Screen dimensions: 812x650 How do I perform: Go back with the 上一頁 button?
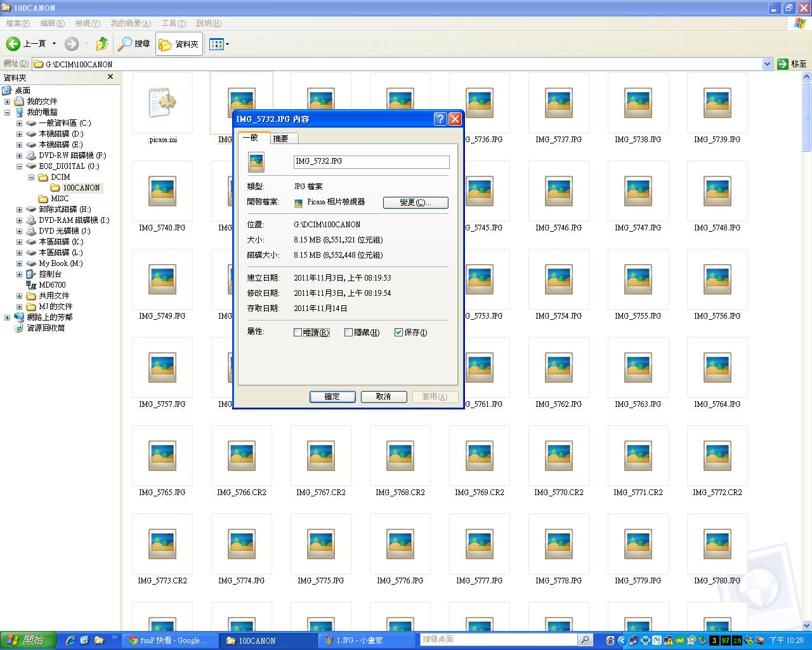pos(26,44)
